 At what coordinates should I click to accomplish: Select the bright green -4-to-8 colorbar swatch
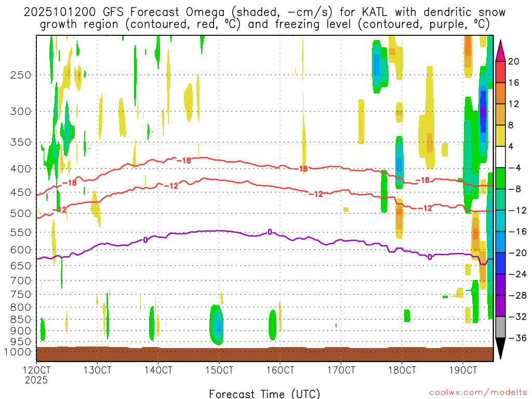(x=500, y=178)
